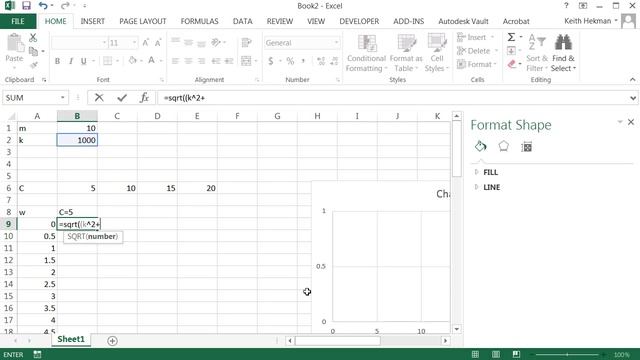
Task: Click the Clear eraser icon
Action: [x=512, y=64]
